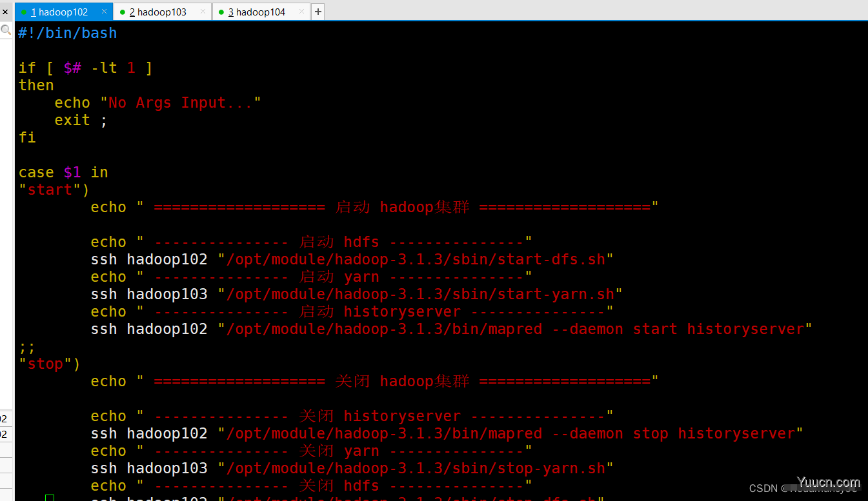Click the '启动 historyserver' echo line

352,311
